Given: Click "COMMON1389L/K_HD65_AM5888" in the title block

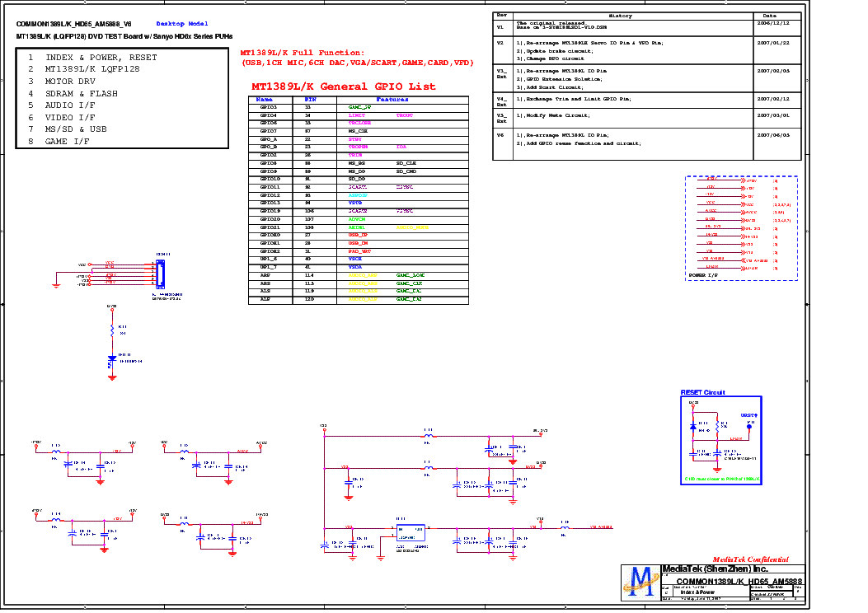Looking at the screenshot, I should 739,582.
